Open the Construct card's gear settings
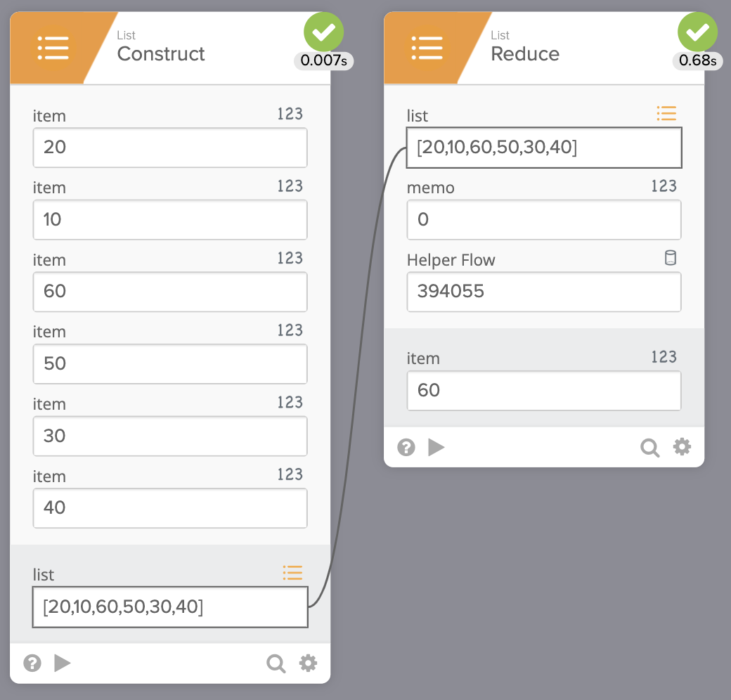This screenshot has height=700, width=731. click(x=308, y=663)
